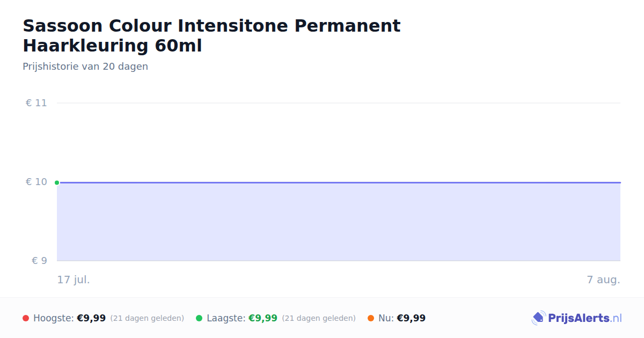Click the green Laagste €9,99 price value
This screenshot has height=338, width=644.
(263, 318)
